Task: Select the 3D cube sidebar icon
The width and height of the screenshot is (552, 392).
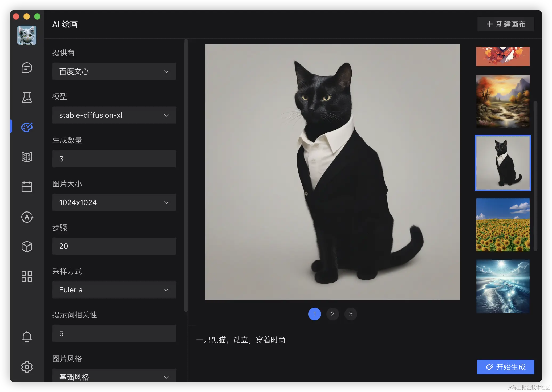Action: coord(27,246)
